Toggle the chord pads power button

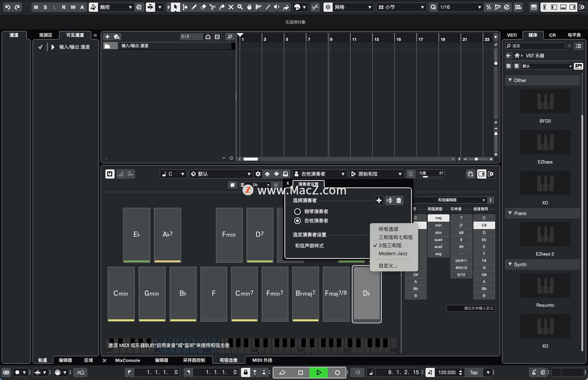pyautogui.click(x=110, y=174)
